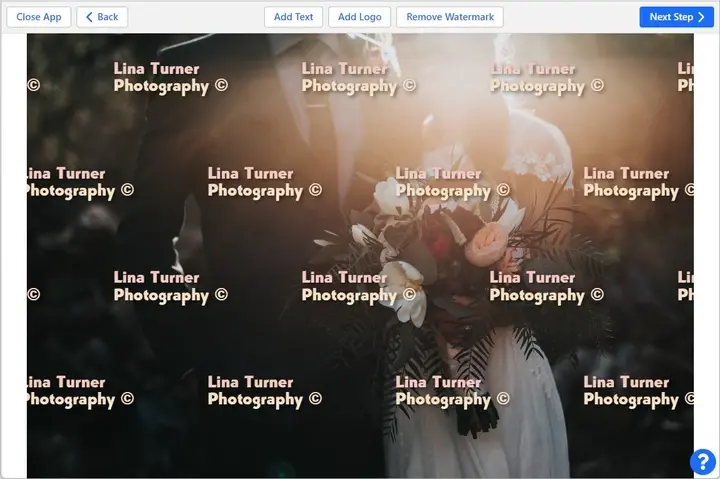The width and height of the screenshot is (720, 479).
Task: Choose Add Text in the toolbar
Action: (293, 17)
